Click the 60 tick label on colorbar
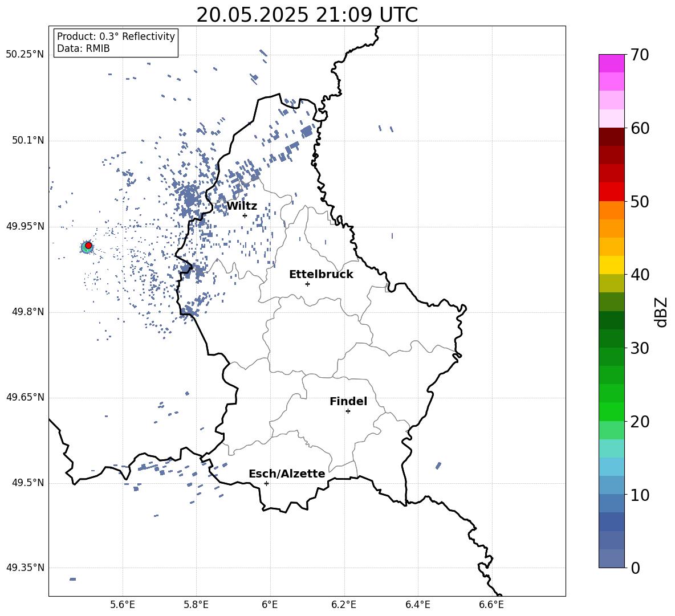Viewport: 675px width, 616px height. point(640,128)
